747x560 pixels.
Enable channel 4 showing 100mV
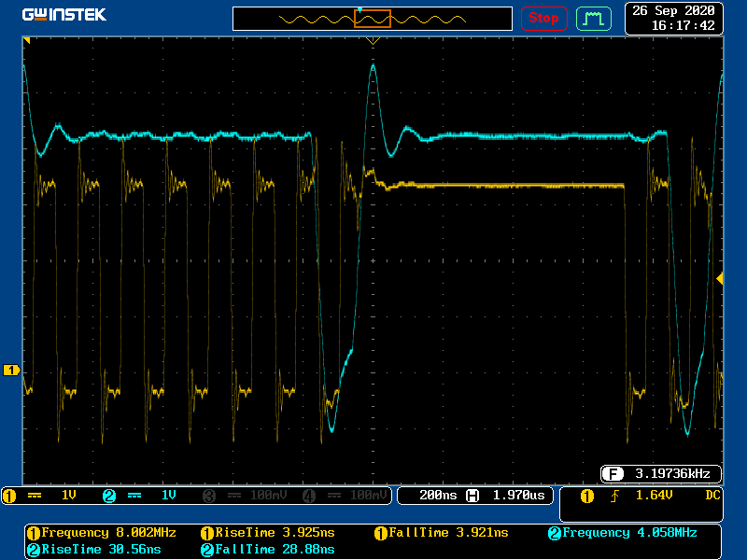click(x=342, y=496)
